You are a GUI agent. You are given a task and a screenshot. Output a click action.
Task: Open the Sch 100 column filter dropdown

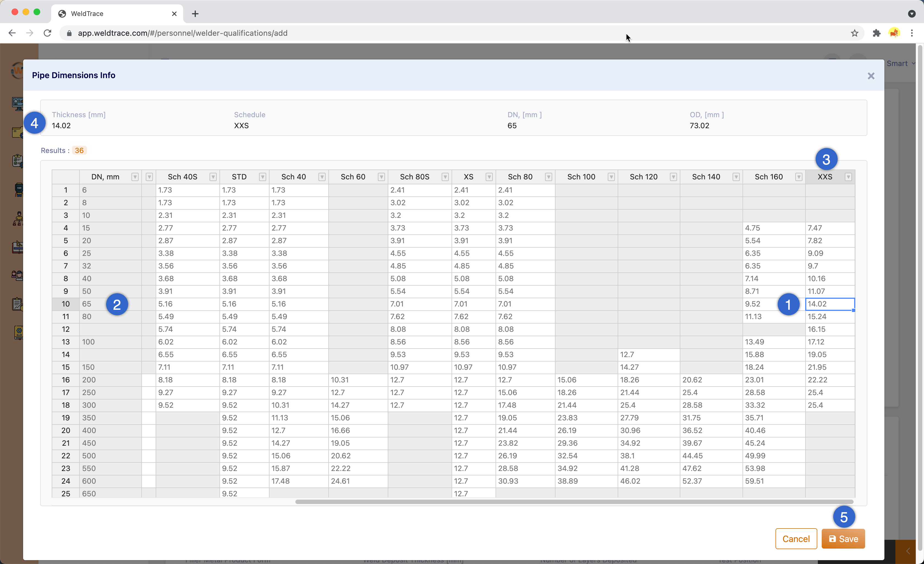[x=611, y=177]
